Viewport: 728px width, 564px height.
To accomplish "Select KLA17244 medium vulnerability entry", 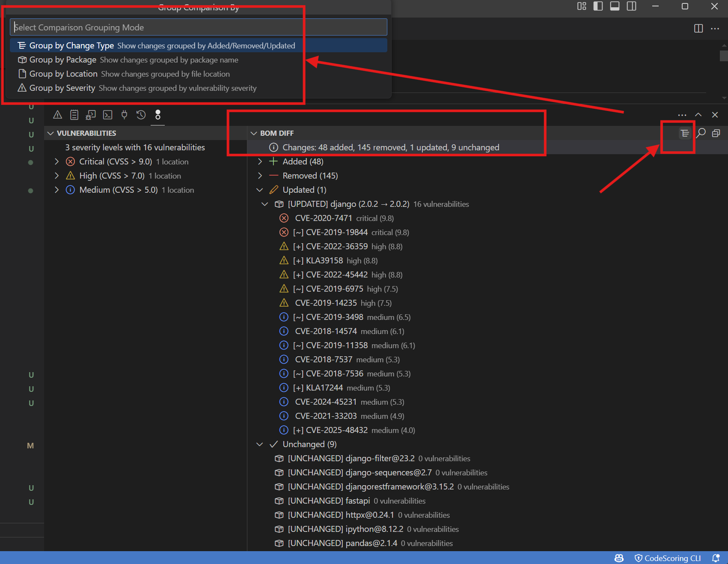I will tap(487, 388).
